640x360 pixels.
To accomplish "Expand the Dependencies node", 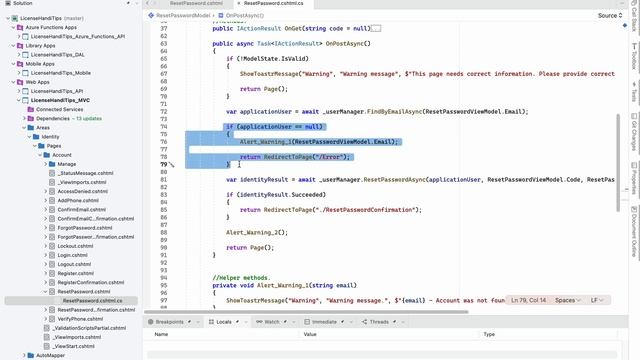I will pos(24,118).
